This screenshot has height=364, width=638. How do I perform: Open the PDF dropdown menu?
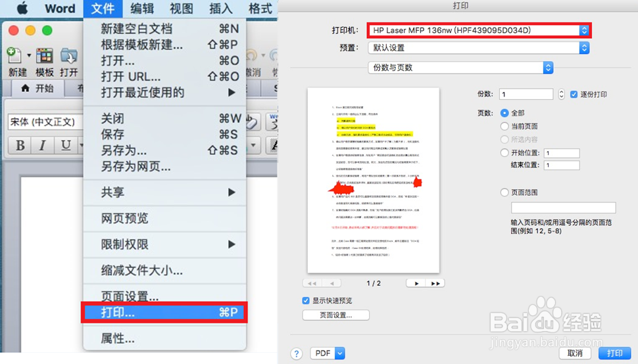[340, 353]
